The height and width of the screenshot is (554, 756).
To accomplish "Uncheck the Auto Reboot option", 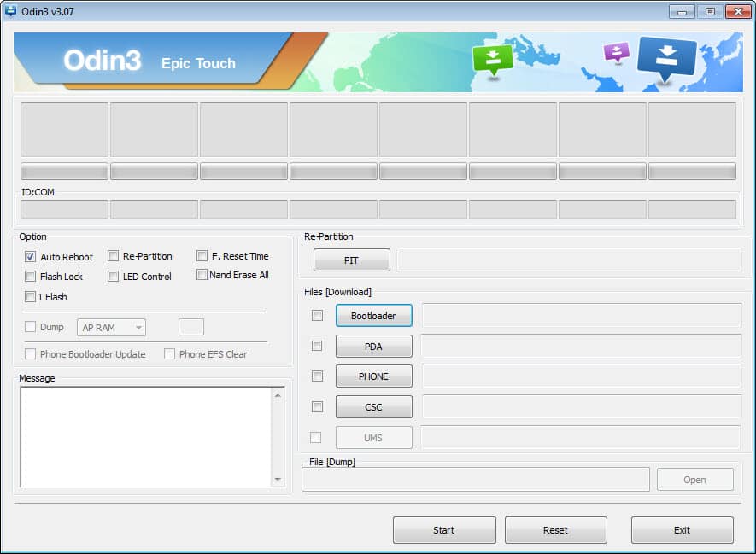I will click(x=30, y=256).
